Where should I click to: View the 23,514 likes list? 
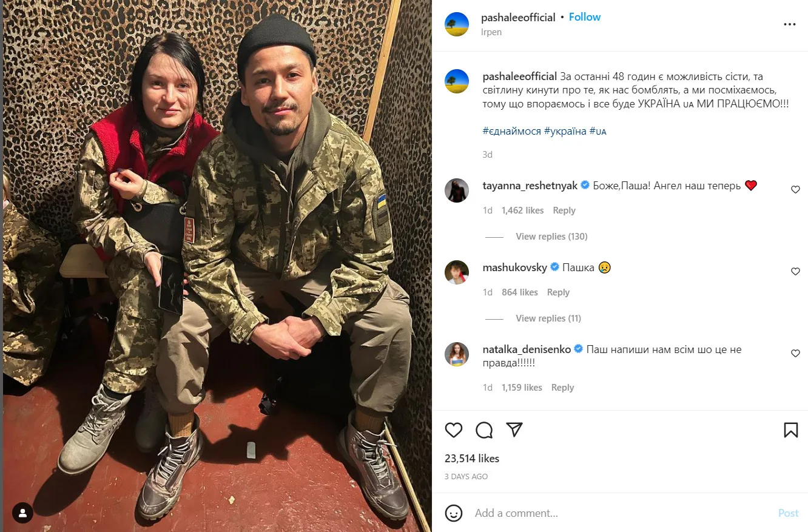pos(472,459)
